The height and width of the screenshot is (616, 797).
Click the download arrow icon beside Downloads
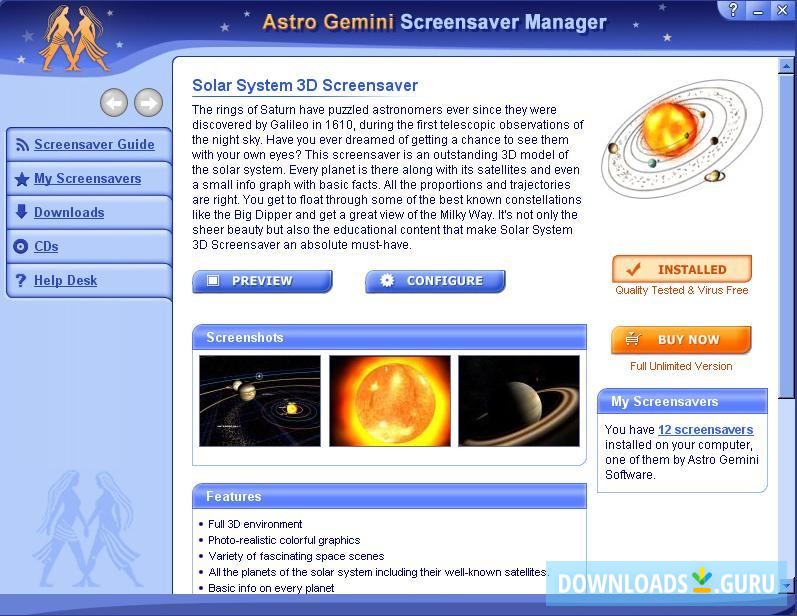click(x=21, y=212)
